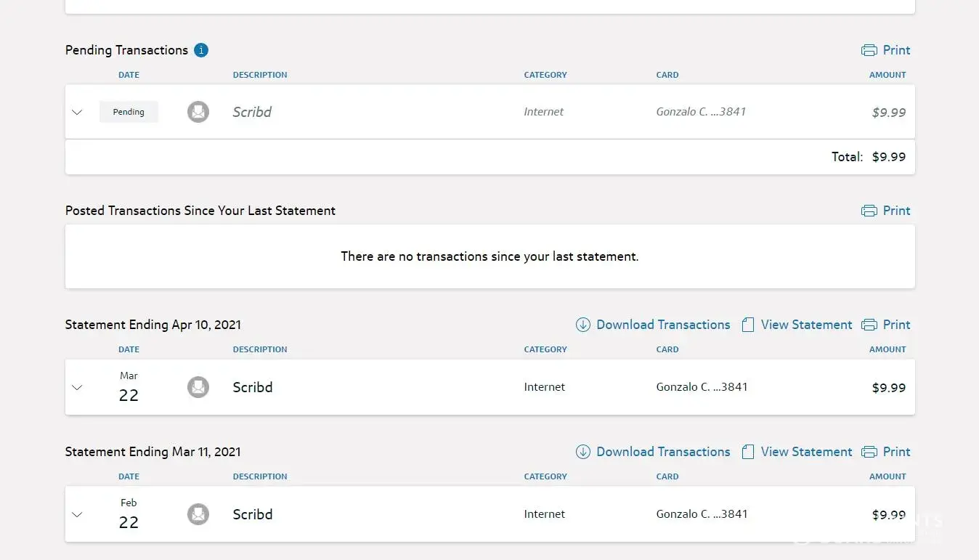
Task: Click printer icon for Pending Transactions
Action: 869,50
